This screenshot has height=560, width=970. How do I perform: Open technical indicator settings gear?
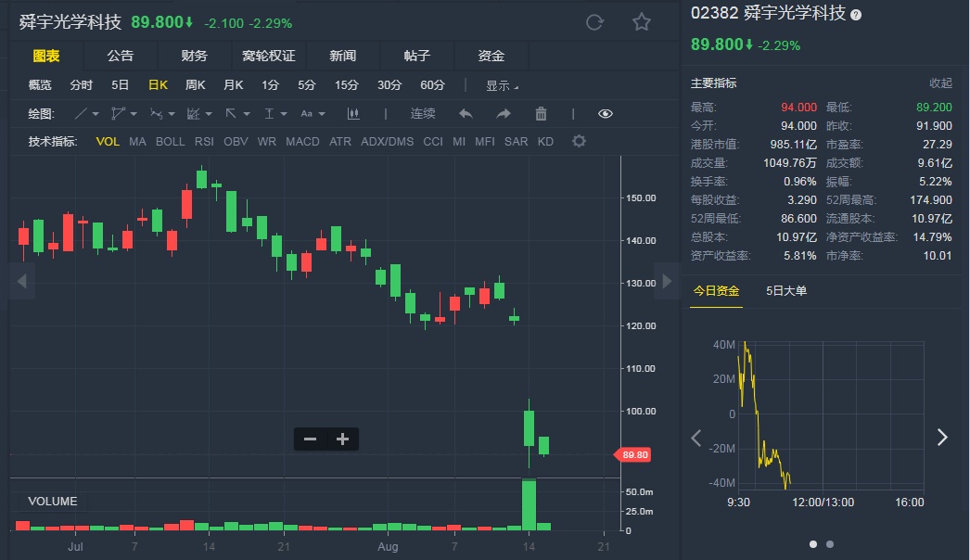tap(579, 141)
